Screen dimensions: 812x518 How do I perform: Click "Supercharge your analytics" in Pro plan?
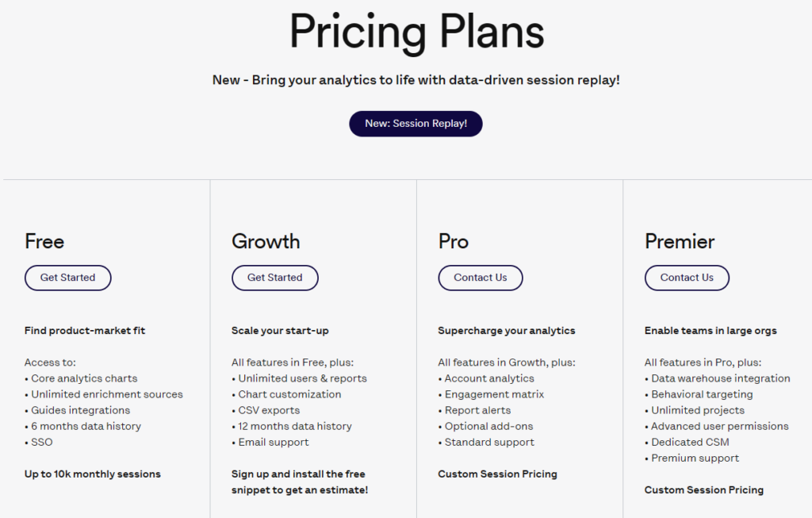click(x=507, y=330)
